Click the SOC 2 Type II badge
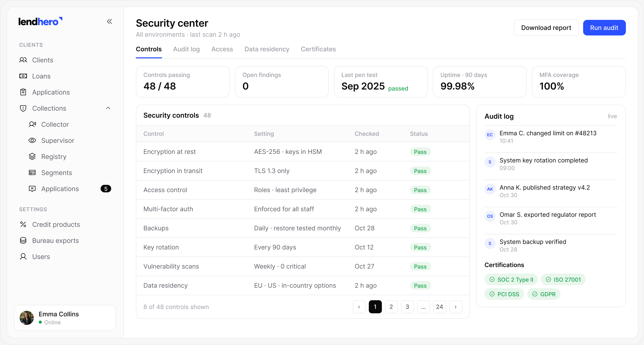The image size is (644, 345). click(x=511, y=280)
